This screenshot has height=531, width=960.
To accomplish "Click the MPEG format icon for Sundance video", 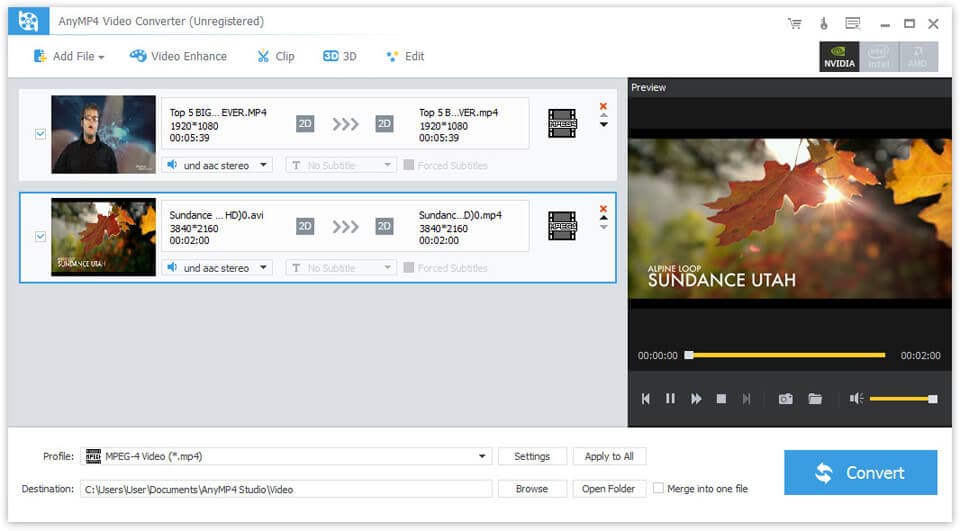I will coord(562,226).
